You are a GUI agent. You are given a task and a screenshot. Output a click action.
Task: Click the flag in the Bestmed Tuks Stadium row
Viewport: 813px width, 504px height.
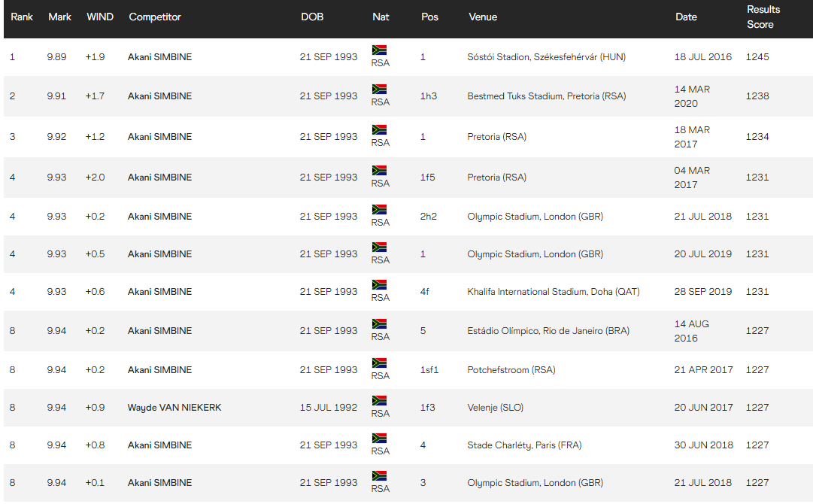[x=379, y=90]
